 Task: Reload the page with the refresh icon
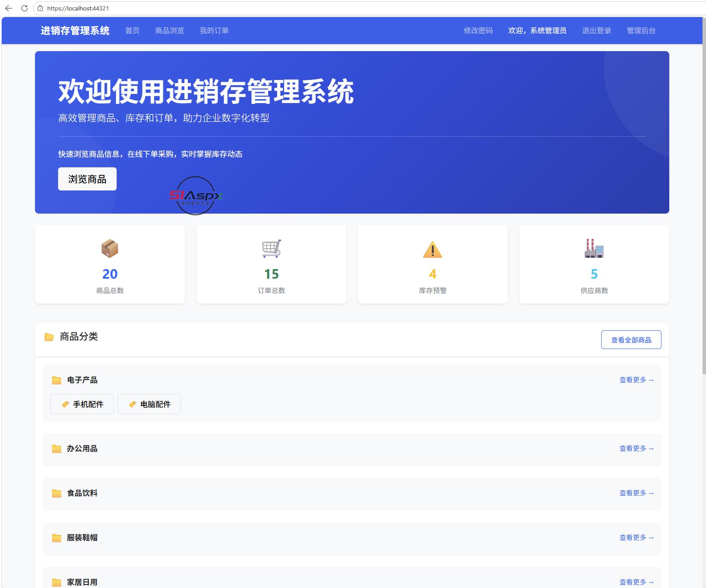[x=24, y=8]
